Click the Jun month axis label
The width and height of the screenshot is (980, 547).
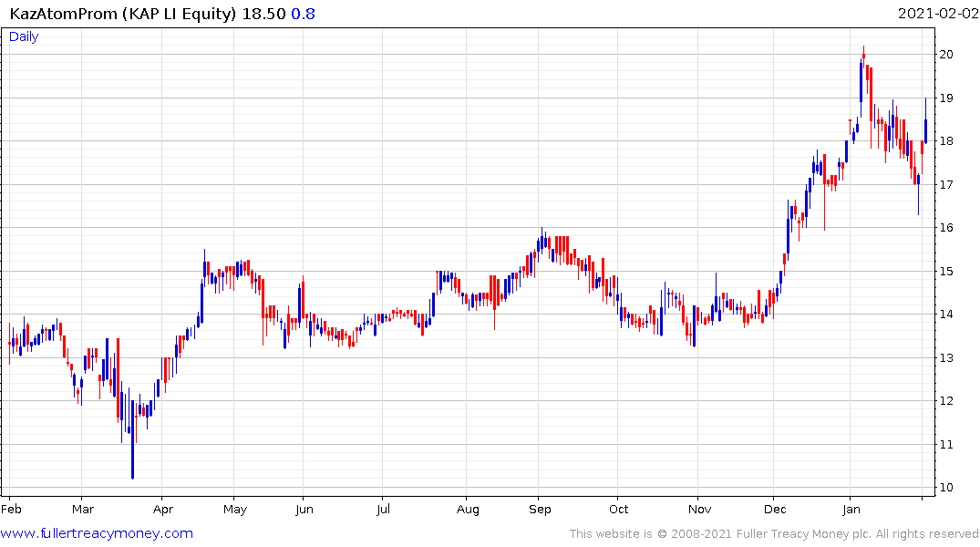click(x=304, y=509)
